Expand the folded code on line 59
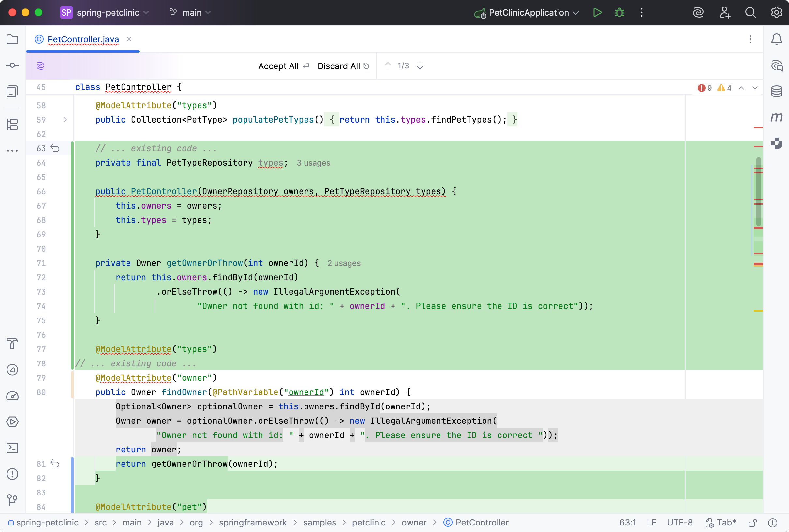This screenshot has height=532, width=789. pyautogui.click(x=65, y=120)
